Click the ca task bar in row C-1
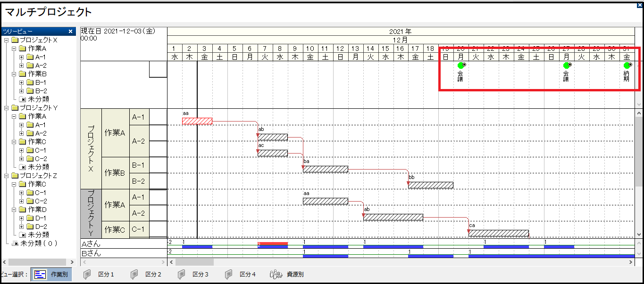This screenshot has width=644, height=284. [x=498, y=233]
